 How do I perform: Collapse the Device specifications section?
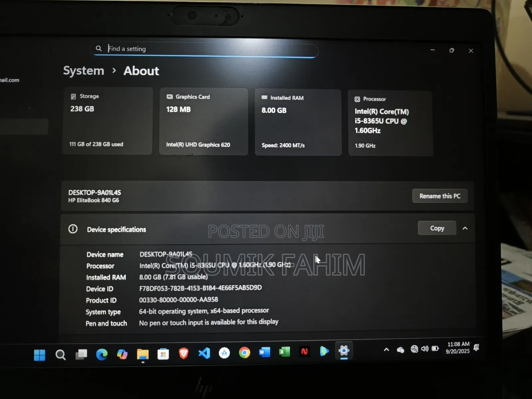coord(465,228)
